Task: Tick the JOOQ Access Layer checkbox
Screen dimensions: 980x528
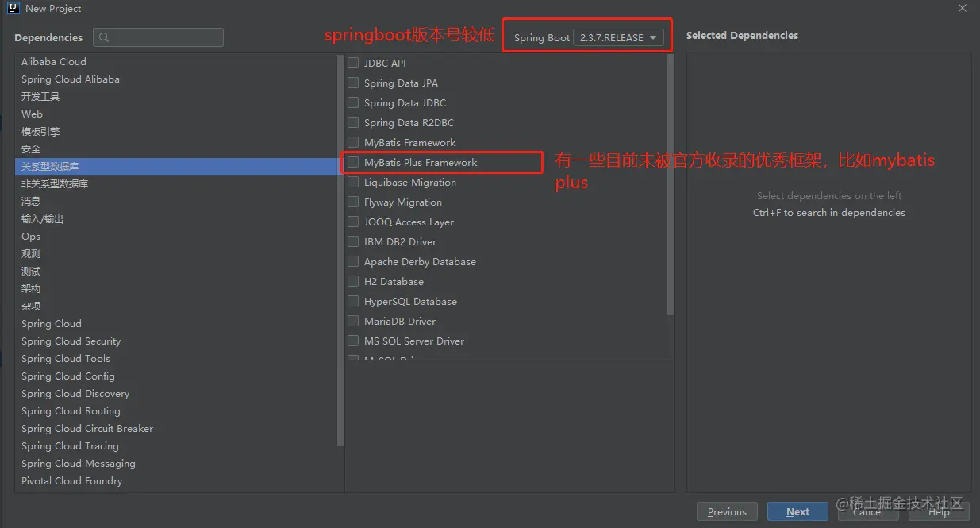Action: [x=353, y=222]
